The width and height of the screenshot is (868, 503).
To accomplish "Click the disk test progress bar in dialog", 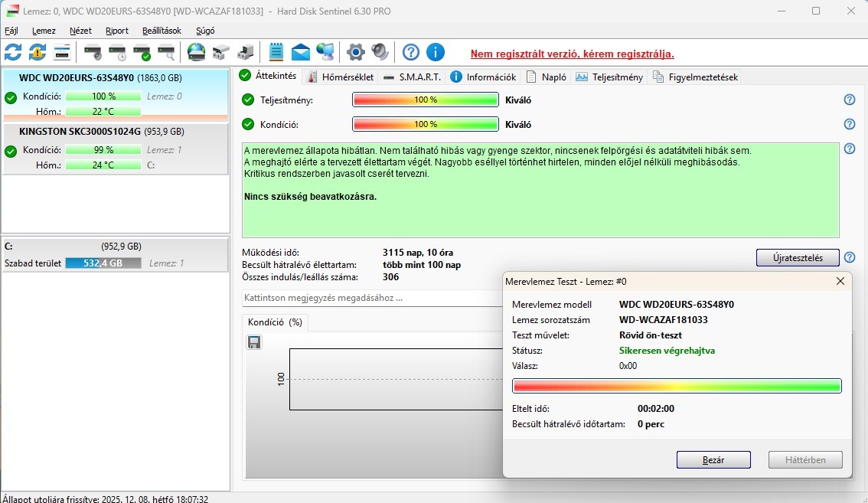I will (677, 386).
